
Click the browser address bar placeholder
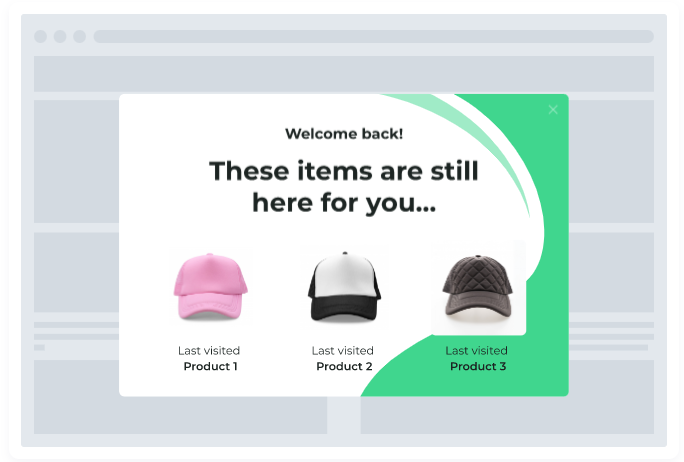pos(373,36)
